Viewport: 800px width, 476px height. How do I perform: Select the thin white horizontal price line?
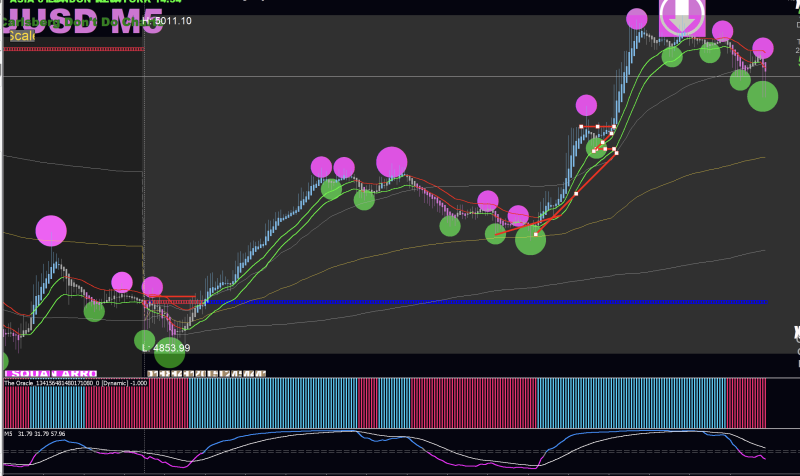[x=400, y=77]
